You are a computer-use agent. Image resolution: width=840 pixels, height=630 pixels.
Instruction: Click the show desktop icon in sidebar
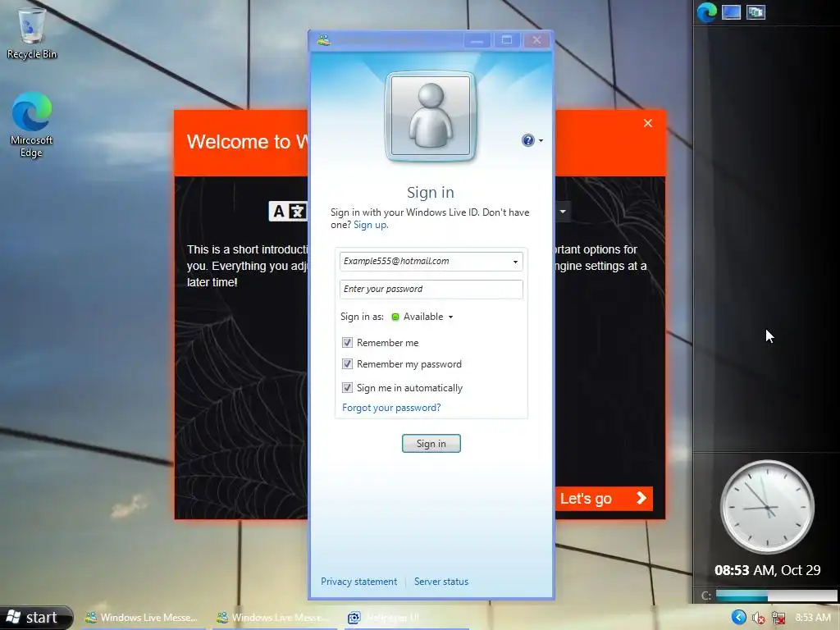pos(731,11)
